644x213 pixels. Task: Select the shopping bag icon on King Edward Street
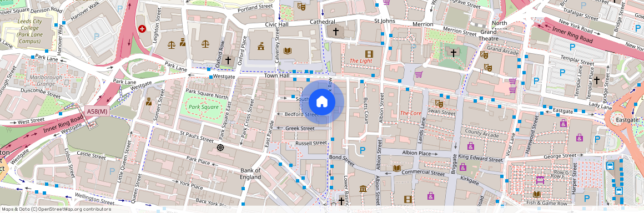click(463, 166)
